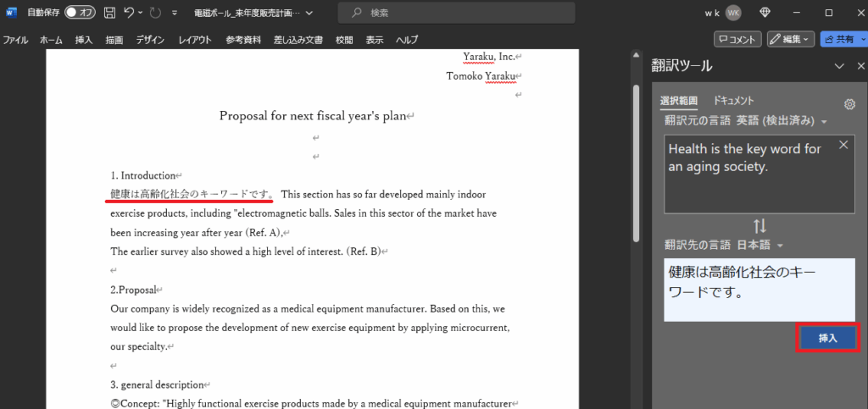Toggle the 自動保存 AutoSave switch
The image size is (868, 409).
80,12
